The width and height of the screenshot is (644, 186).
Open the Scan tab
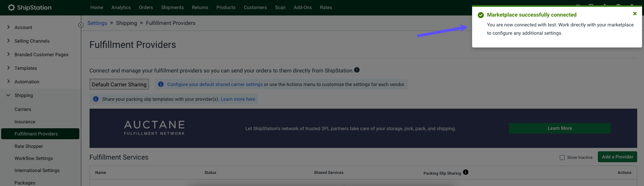coord(280,8)
